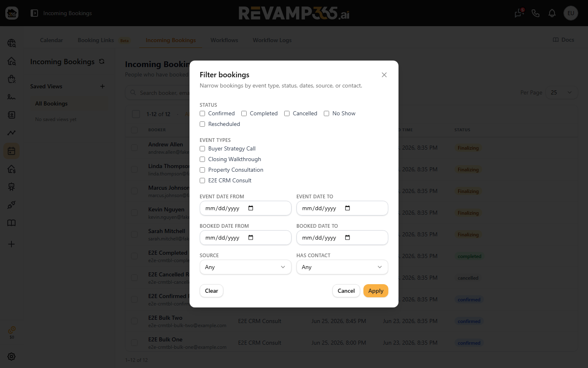This screenshot has width=588, height=368.
Task: Toggle the sidebar panel icon
Action: [34, 13]
